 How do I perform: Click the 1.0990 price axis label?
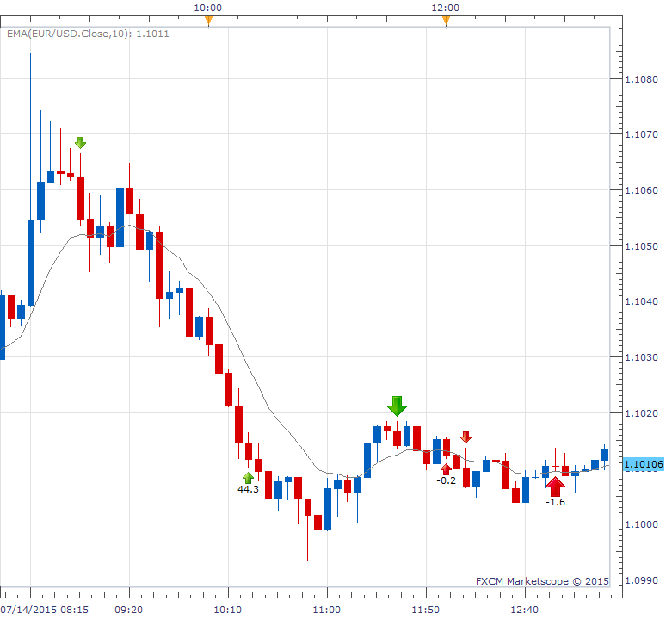pos(642,580)
